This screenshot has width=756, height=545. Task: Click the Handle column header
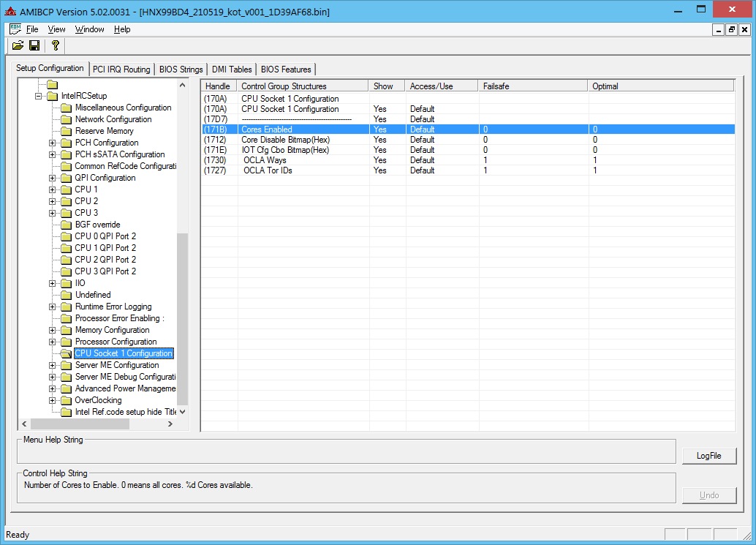tap(219, 86)
